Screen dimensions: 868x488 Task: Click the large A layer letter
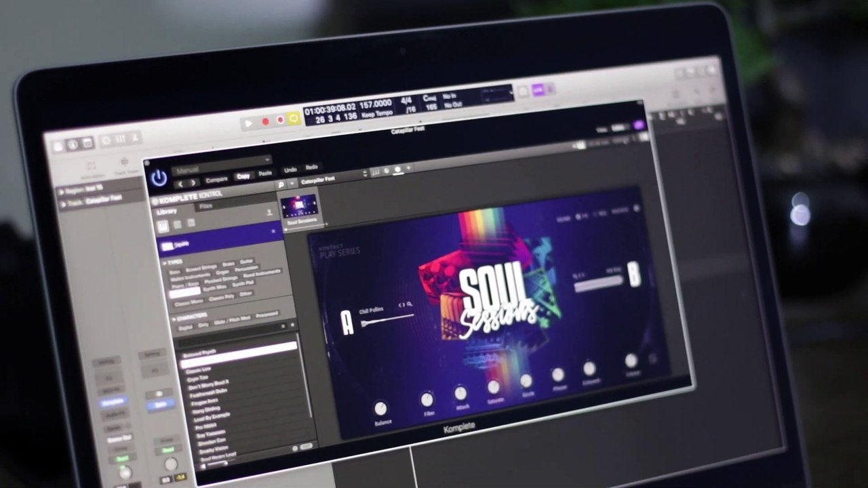[347, 323]
